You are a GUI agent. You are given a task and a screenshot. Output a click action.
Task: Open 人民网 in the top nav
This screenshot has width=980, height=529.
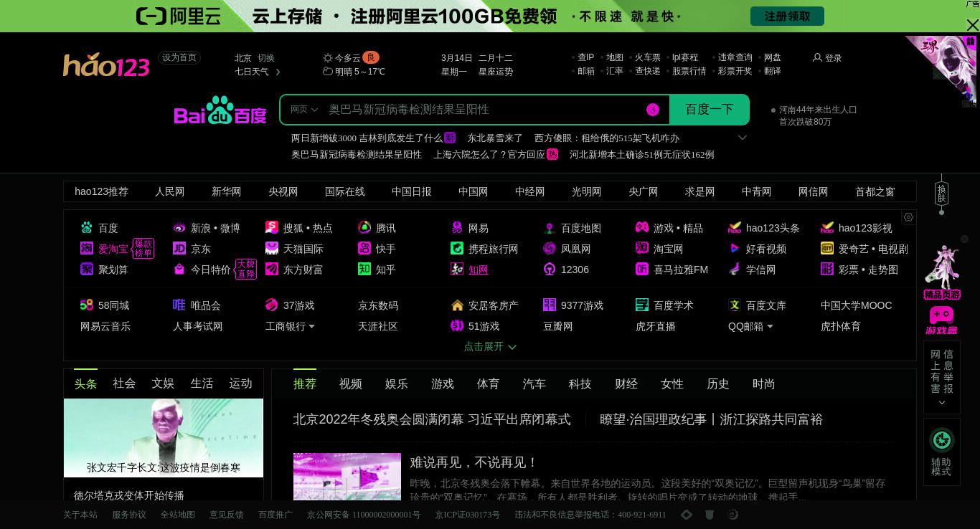[170, 191]
